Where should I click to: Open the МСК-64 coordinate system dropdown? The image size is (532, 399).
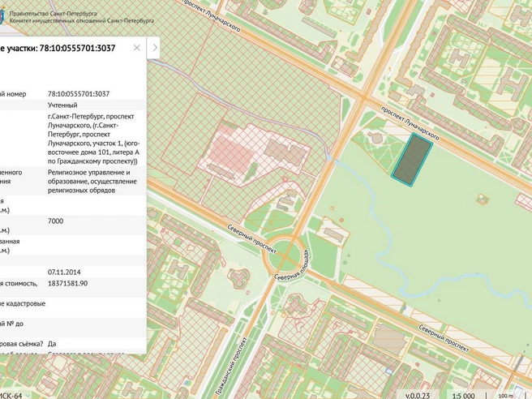click(x=15, y=396)
